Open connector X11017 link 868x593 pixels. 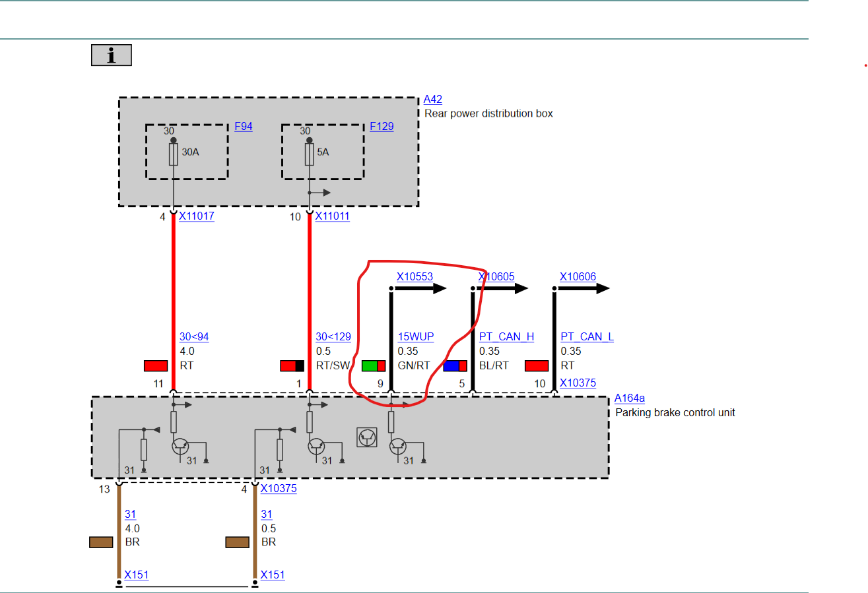point(197,216)
